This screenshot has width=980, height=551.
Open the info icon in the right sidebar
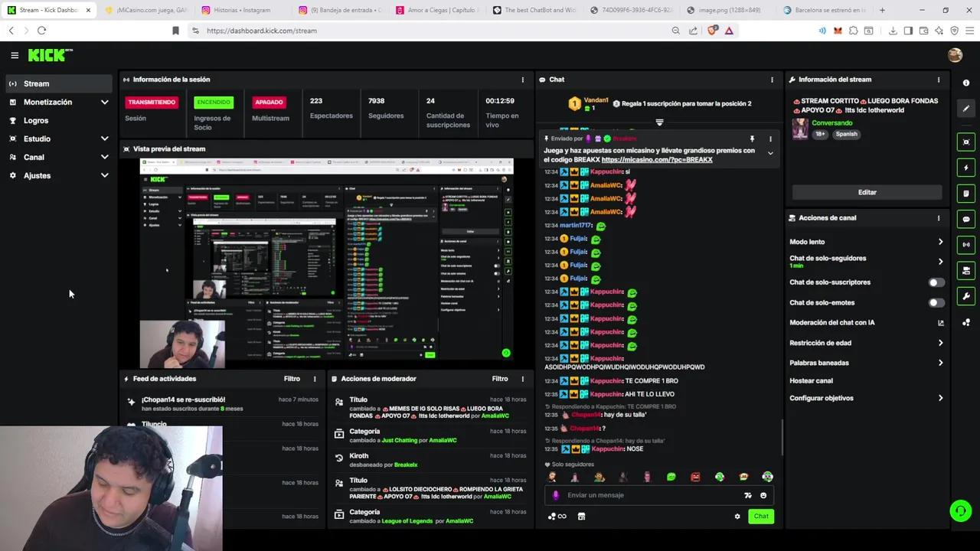pos(966,83)
